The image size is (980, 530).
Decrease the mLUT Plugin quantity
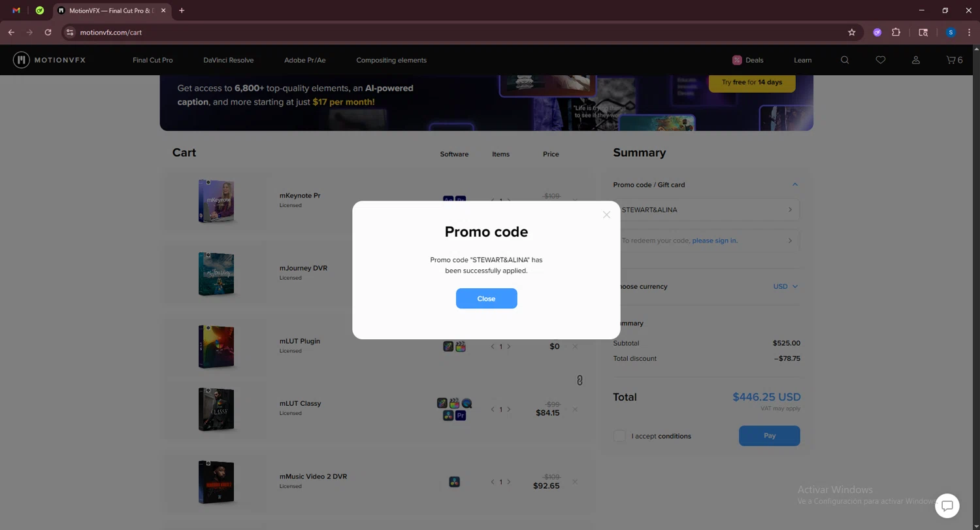pos(493,346)
